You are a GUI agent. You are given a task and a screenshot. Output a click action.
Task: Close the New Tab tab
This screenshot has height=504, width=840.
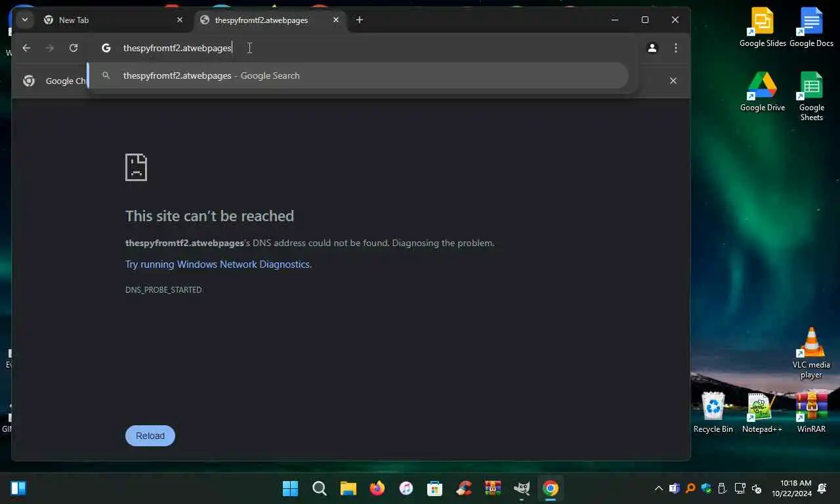(180, 20)
